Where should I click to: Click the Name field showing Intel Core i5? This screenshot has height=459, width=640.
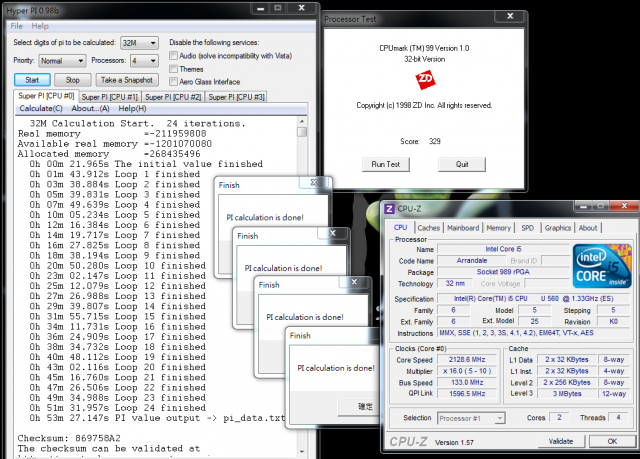pyautogui.click(x=503, y=249)
